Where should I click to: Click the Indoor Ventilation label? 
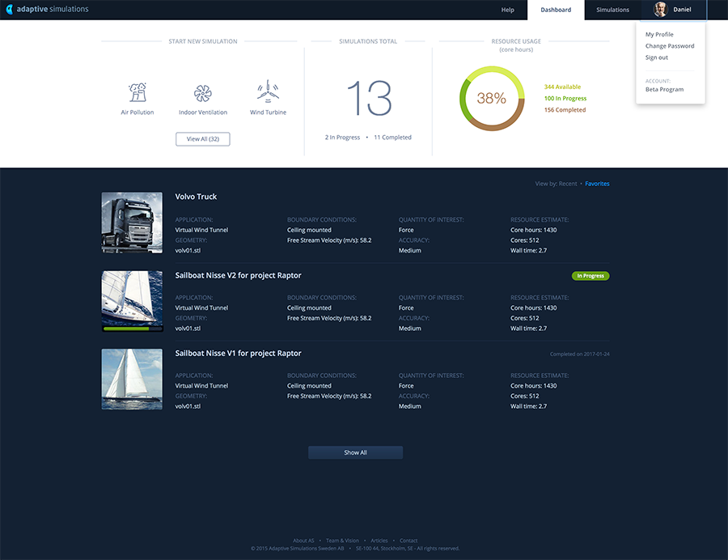click(203, 112)
